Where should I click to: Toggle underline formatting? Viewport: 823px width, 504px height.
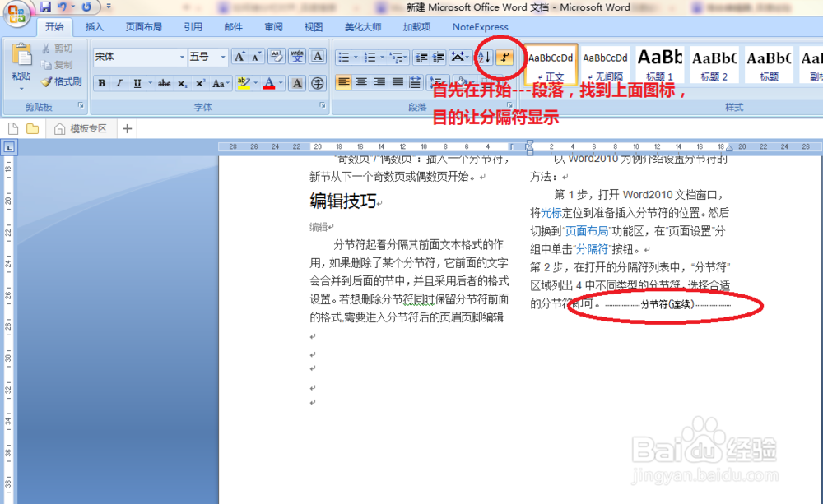point(137,83)
